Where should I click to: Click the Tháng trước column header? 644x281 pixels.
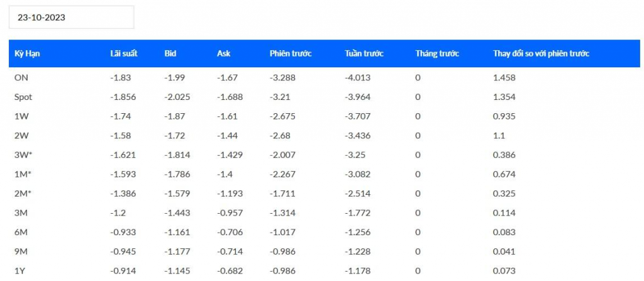(437, 53)
